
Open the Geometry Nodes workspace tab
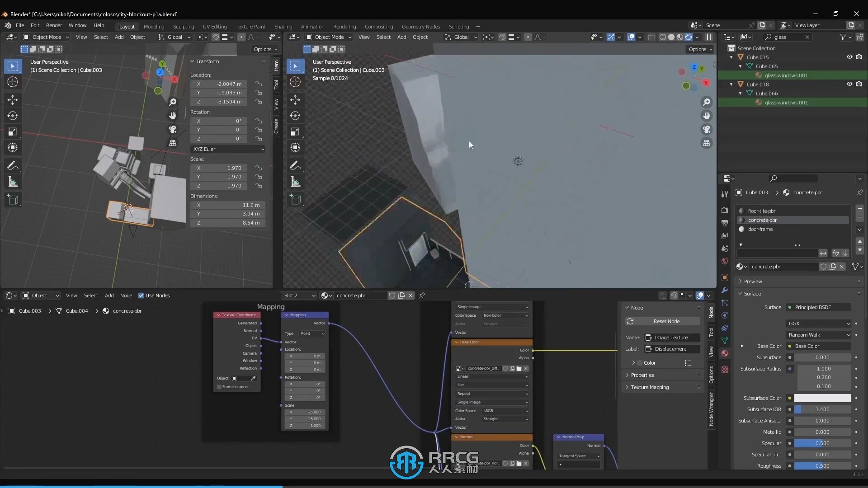point(421,26)
